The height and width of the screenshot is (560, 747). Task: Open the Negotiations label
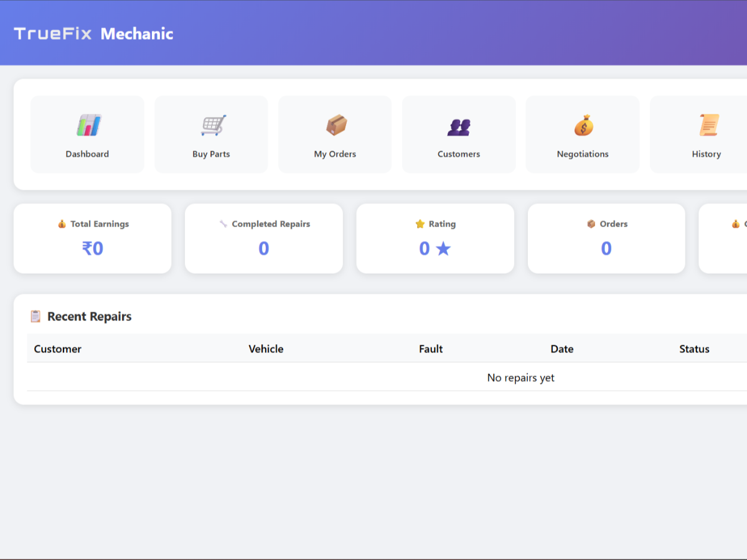(583, 154)
